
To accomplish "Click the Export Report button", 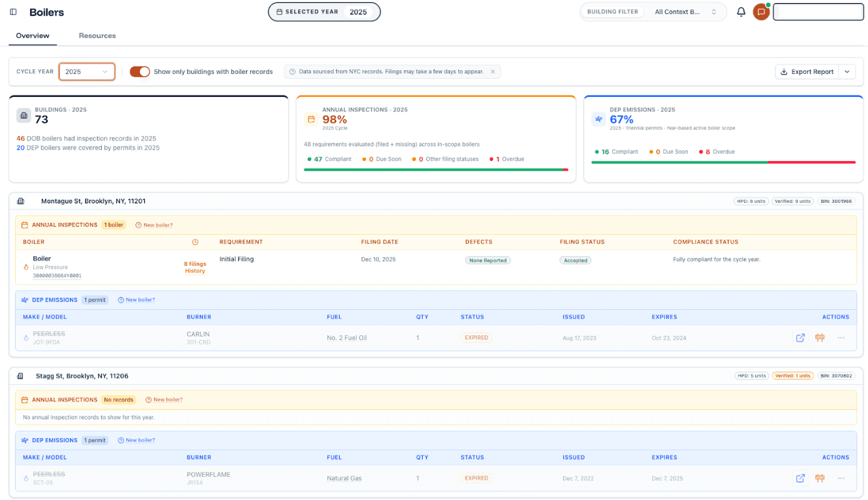I will pyautogui.click(x=807, y=71).
